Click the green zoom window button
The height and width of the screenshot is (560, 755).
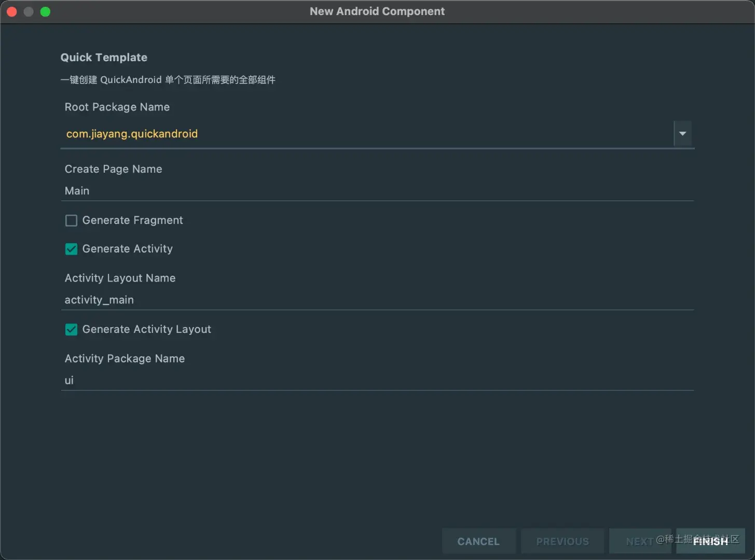tap(45, 11)
